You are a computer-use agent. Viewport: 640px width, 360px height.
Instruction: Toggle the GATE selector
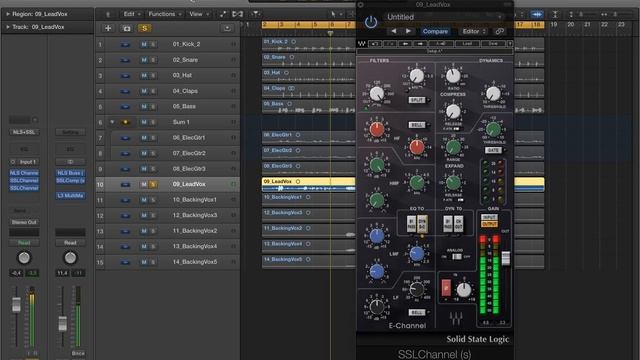493,150
